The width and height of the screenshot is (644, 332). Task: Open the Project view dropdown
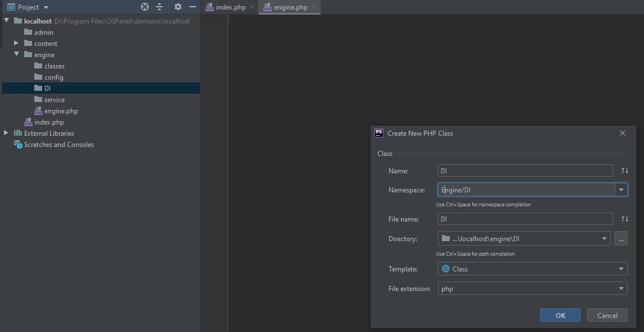tap(46, 7)
